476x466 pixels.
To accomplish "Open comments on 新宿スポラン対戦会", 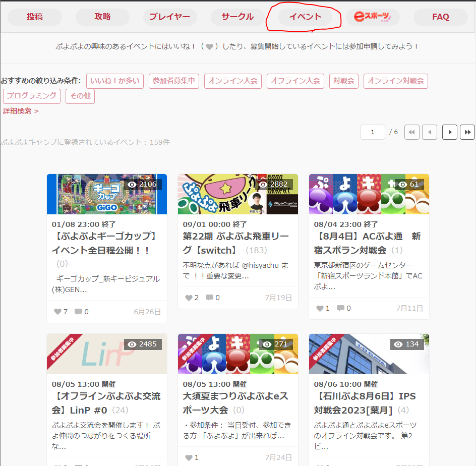I will [340, 309].
